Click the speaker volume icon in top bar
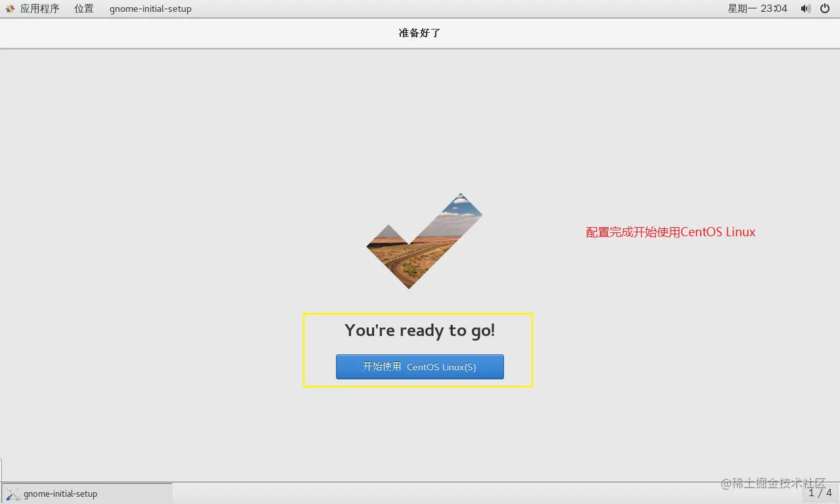Screen dimensions: 840x504 [x=806, y=9]
